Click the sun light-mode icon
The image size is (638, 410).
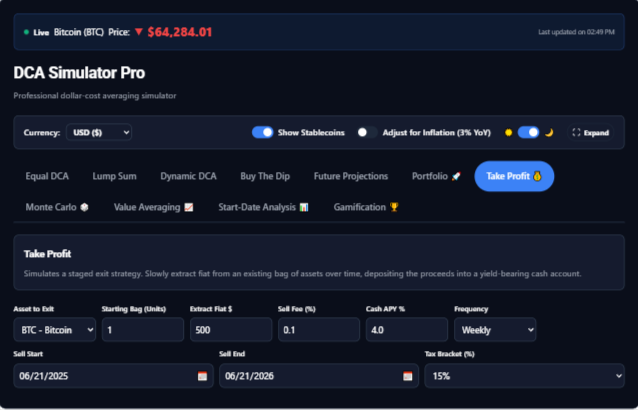point(508,133)
